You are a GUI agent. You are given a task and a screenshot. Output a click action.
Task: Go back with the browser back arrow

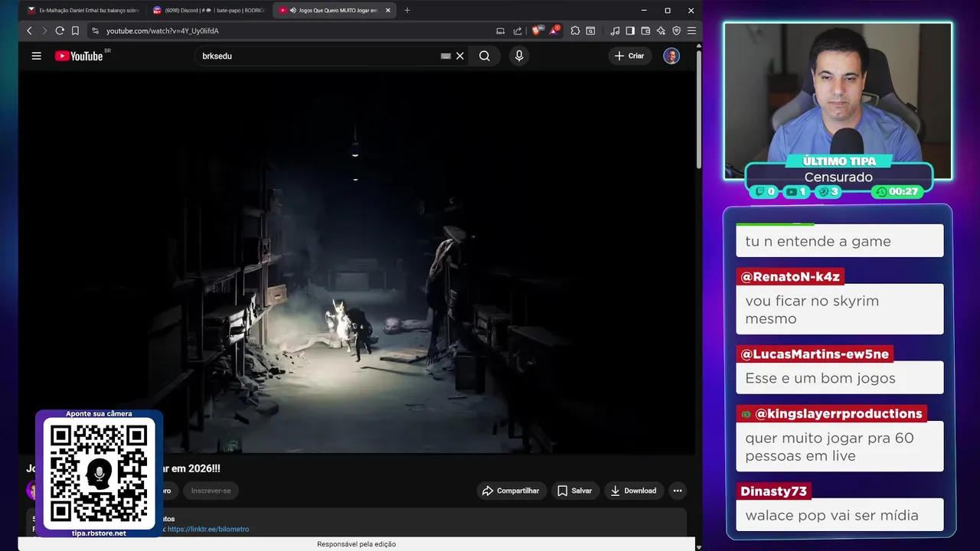tap(29, 31)
